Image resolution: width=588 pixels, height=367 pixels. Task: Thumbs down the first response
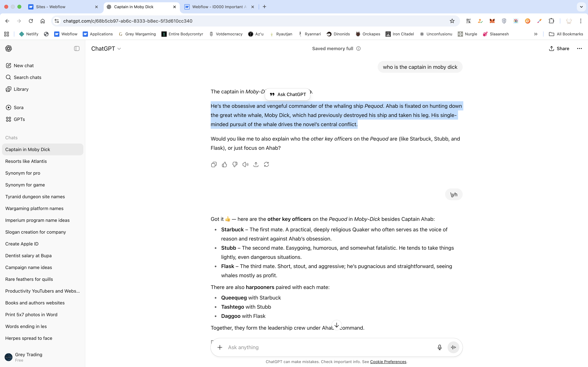tap(235, 164)
